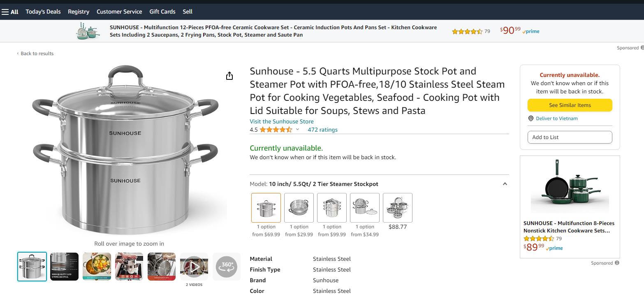Click the sponsored info icon under ad
This screenshot has height=295, width=644.
click(x=617, y=263)
